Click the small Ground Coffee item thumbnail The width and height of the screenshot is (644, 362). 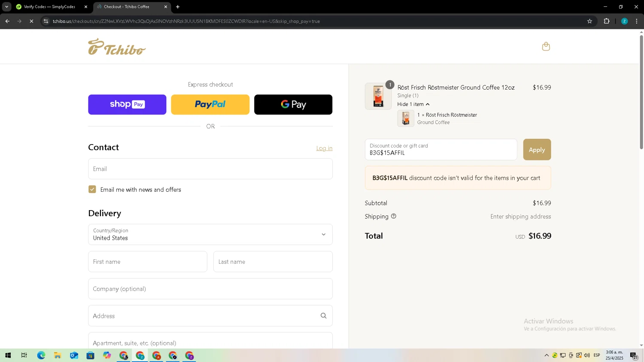406,118
